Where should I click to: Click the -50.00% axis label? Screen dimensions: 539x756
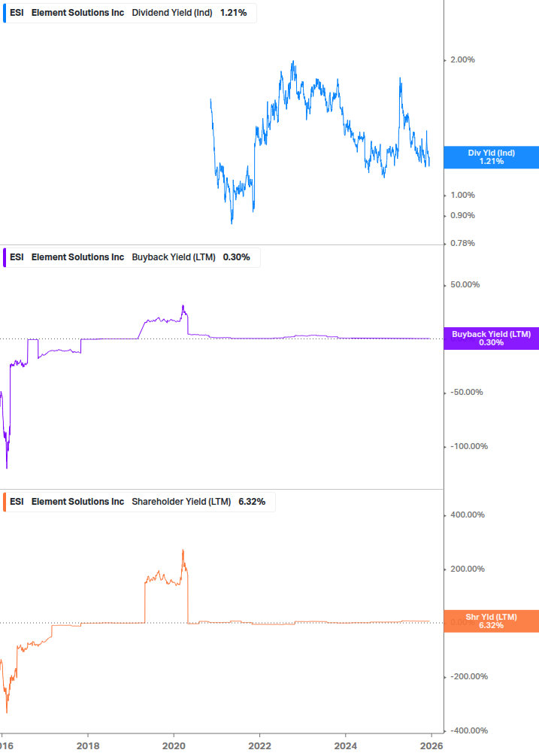467,393
